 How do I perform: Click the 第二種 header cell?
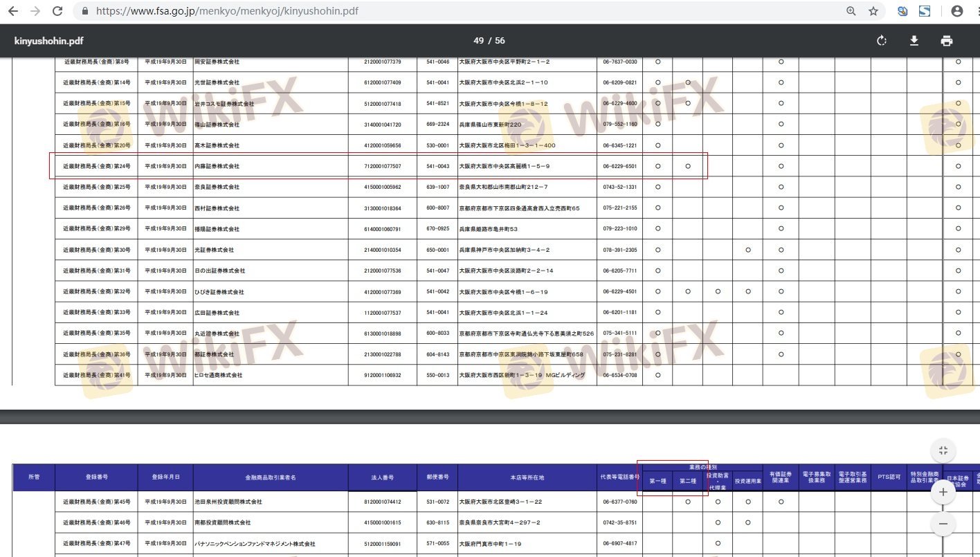click(x=687, y=481)
